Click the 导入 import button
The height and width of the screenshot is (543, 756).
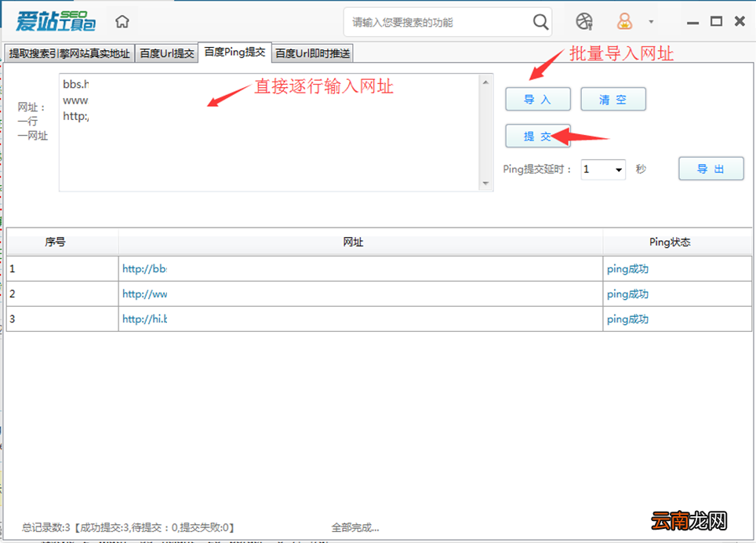[537, 100]
